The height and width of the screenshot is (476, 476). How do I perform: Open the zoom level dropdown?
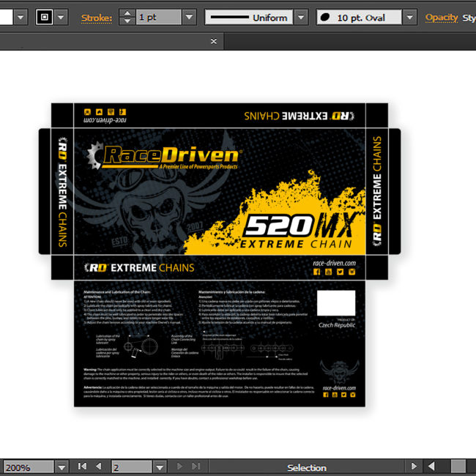62,467
